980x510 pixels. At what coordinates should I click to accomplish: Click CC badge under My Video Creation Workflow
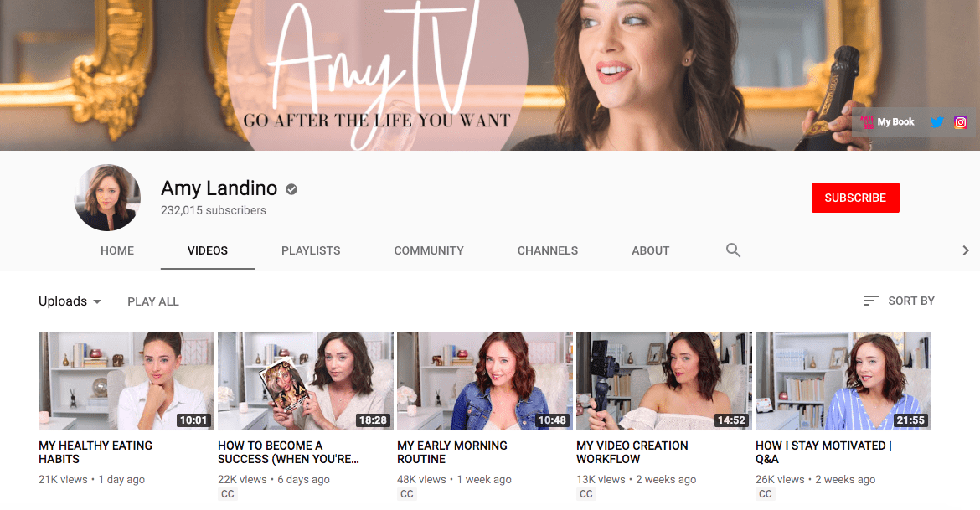coord(586,494)
